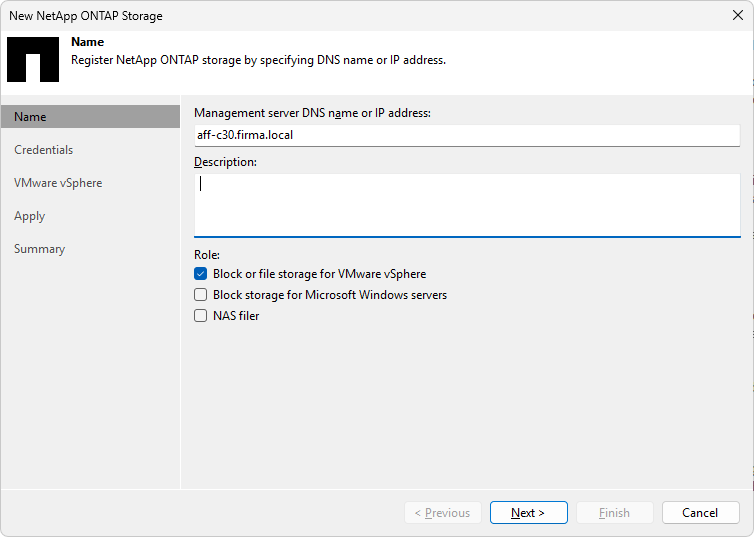754x537 pixels.
Task: Click the 'New NetApp ONTAP Storage' window title
Action: tap(86, 16)
